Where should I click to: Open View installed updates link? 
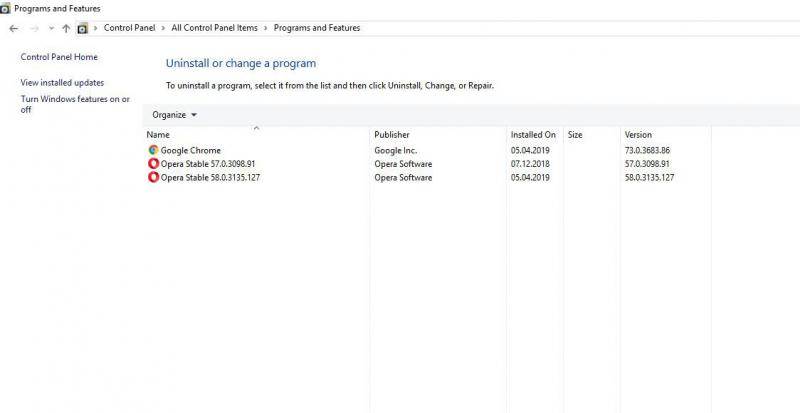click(x=62, y=83)
